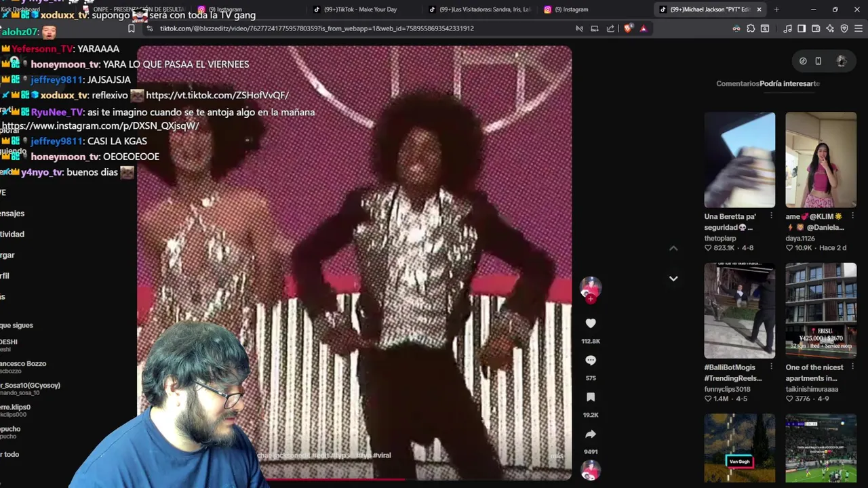Open options dots for nicest apartments video
Viewport: 868px width, 488px height.
pyautogui.click(x=852, y=367)
